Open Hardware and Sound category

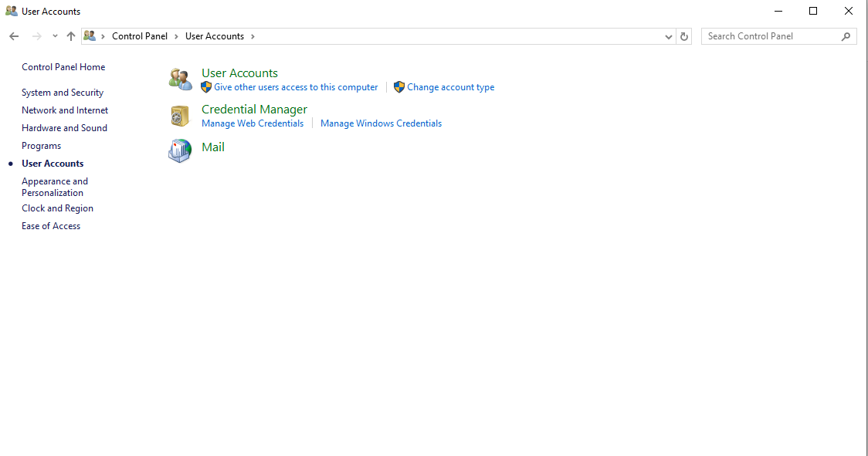tap(64, 128)
